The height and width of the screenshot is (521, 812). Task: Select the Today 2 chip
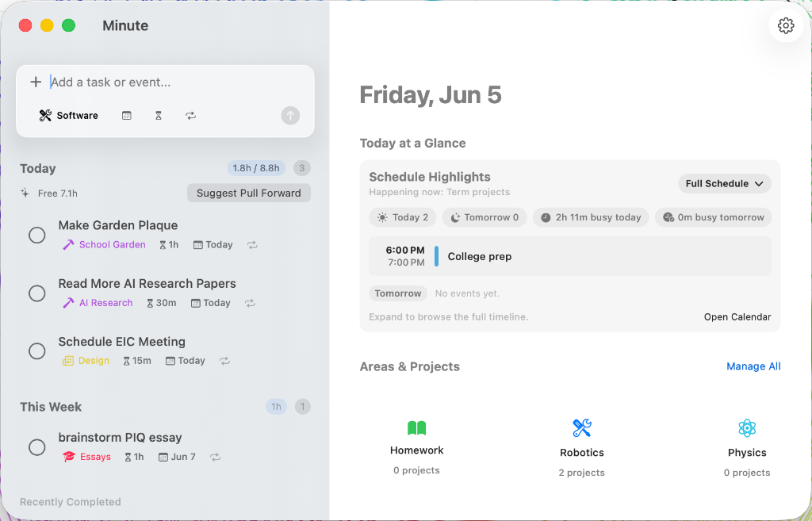tap(403, 217)
